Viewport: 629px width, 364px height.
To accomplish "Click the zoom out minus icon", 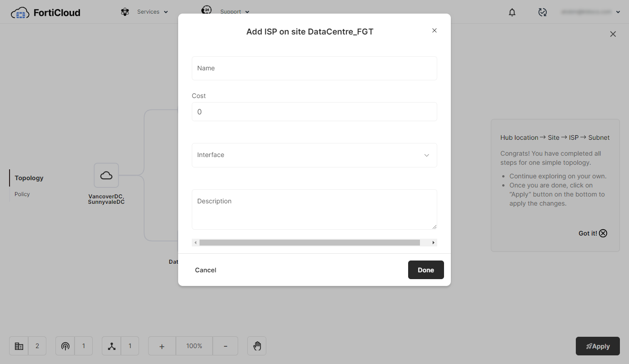I will pos(225,345).
